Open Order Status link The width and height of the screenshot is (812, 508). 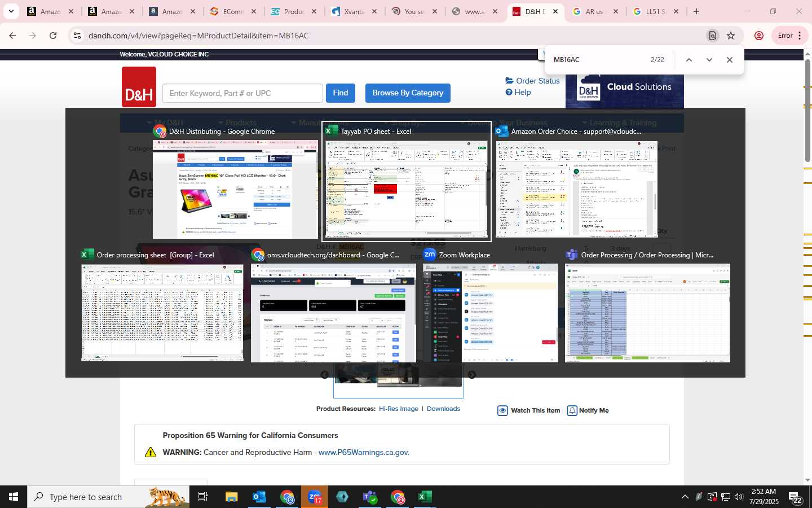533,81
